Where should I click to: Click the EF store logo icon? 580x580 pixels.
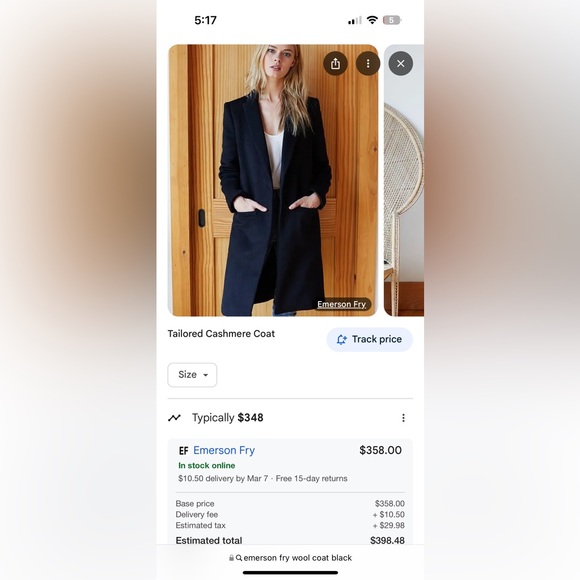pyautogui.click(x=183, y=451)
